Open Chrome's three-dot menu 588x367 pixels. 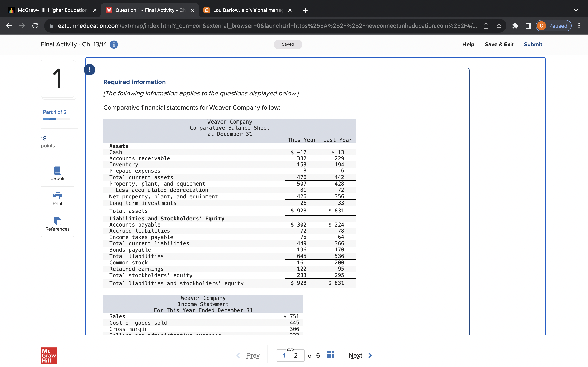579,26
